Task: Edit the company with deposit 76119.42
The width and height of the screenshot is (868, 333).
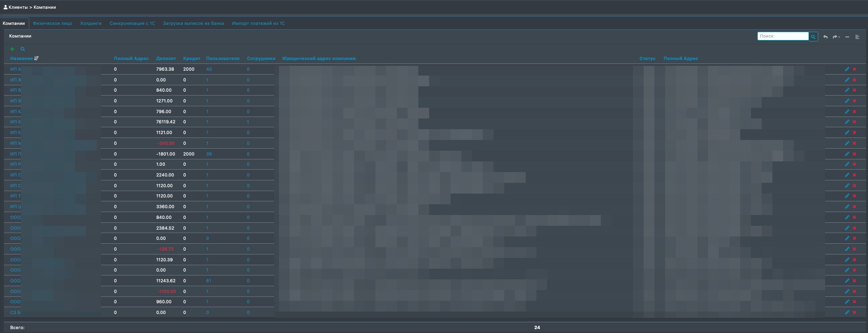Action: [x=847, y=122]
